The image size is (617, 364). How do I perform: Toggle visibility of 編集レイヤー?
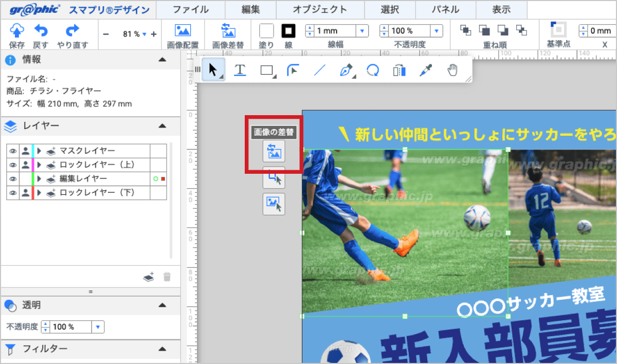click(12, 178)
